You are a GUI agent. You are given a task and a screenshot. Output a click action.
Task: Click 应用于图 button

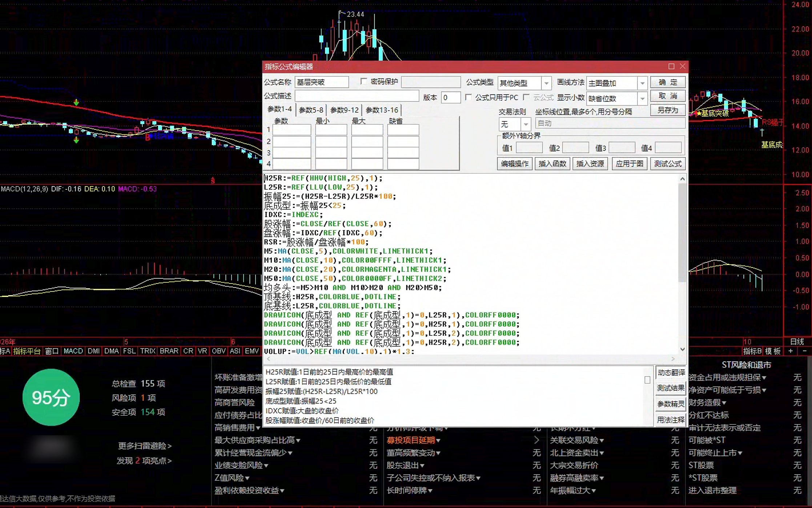point(629,164)
